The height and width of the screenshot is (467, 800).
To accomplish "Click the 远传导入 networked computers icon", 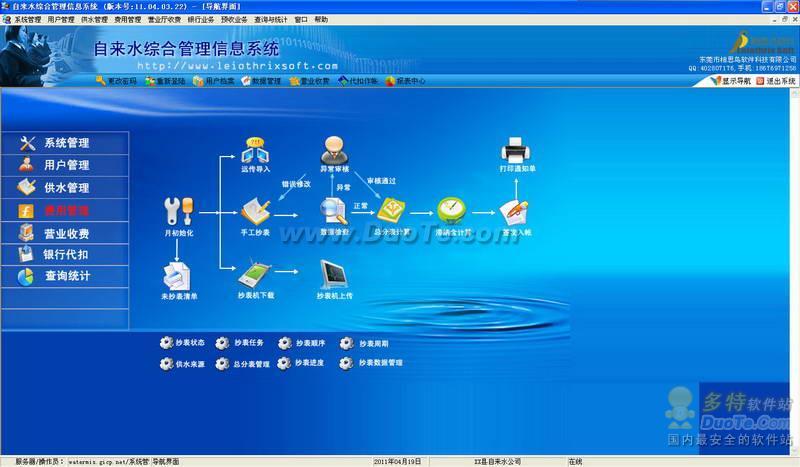I will click(x=255, y=150).
